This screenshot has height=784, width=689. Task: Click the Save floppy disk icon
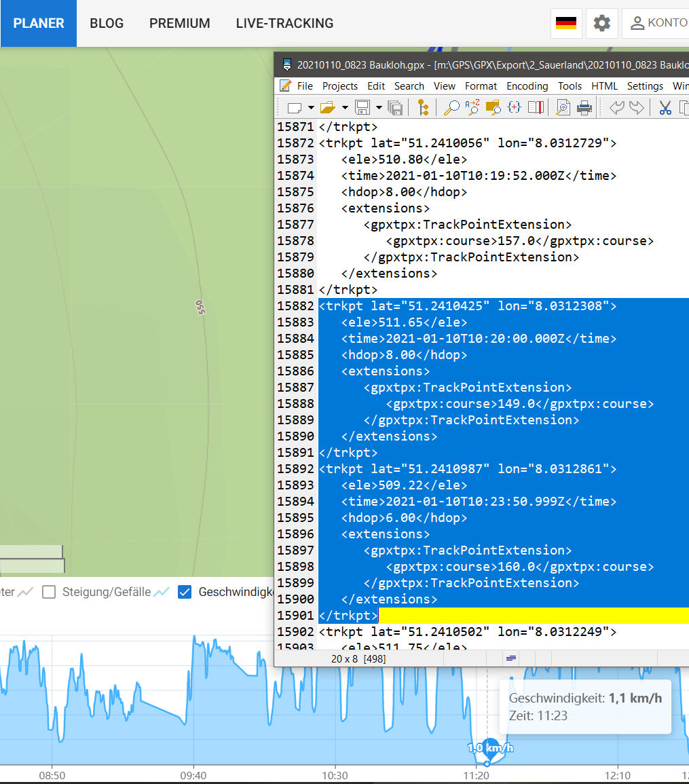click(362, 107)
